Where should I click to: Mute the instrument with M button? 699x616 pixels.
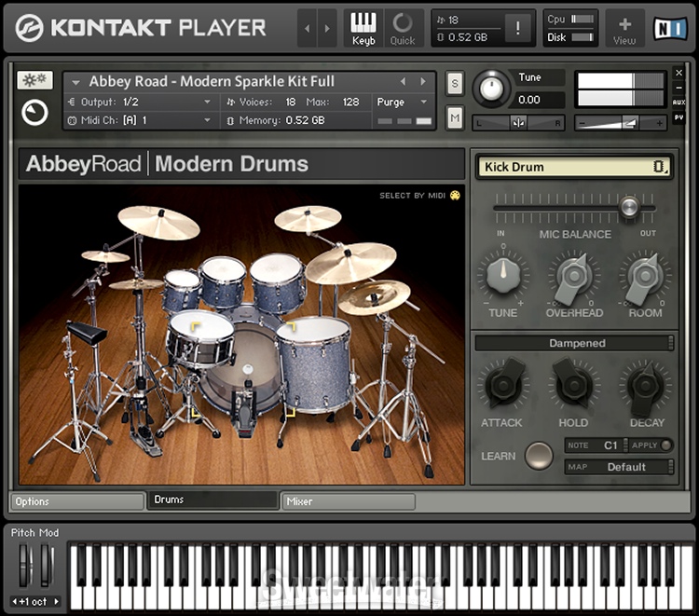click(x=454, y=118)
